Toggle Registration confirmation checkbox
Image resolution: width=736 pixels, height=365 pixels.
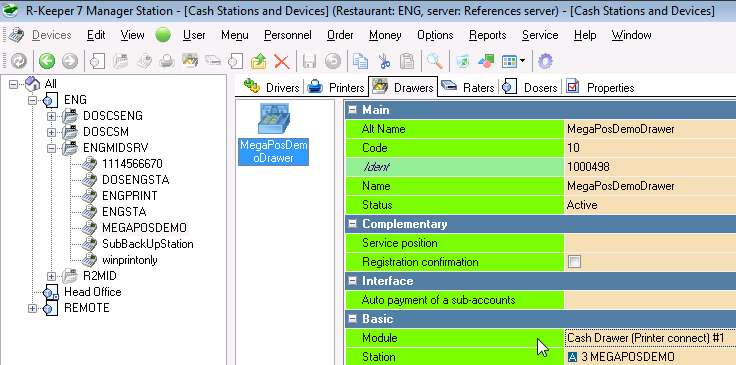[x=574, y=262]
